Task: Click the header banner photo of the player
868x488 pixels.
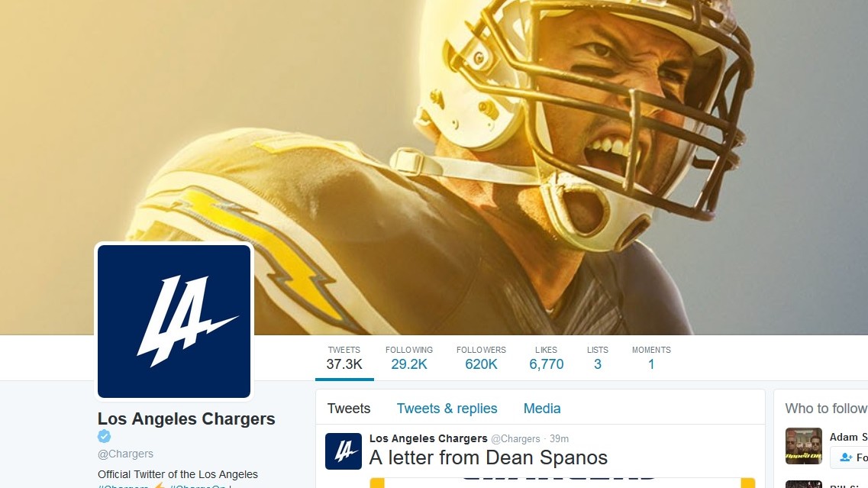Action: coord(434,166)
